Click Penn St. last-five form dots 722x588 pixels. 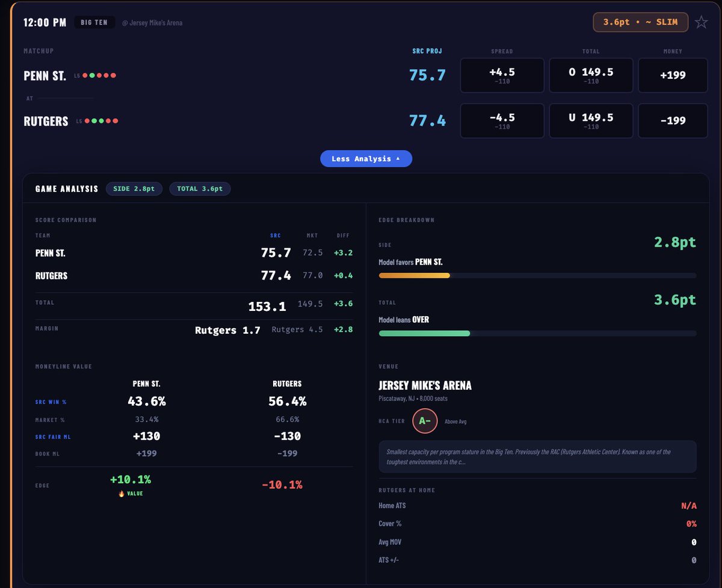(99, 76)
